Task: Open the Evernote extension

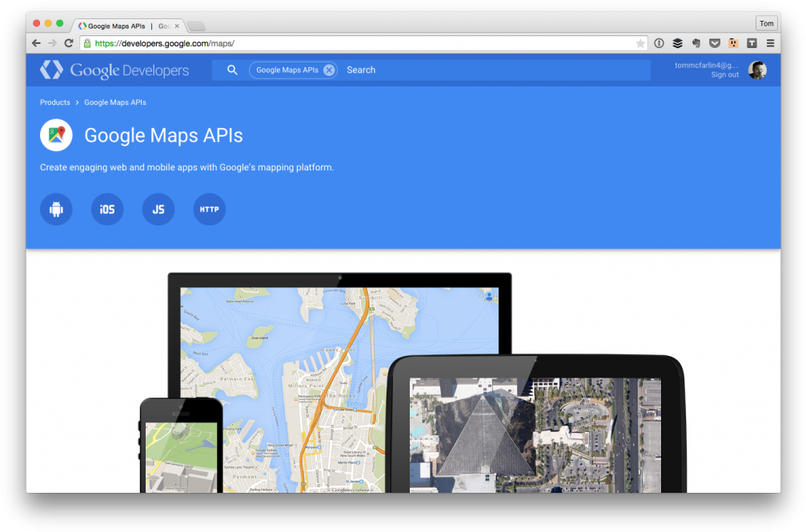Action: click(696, 43)
